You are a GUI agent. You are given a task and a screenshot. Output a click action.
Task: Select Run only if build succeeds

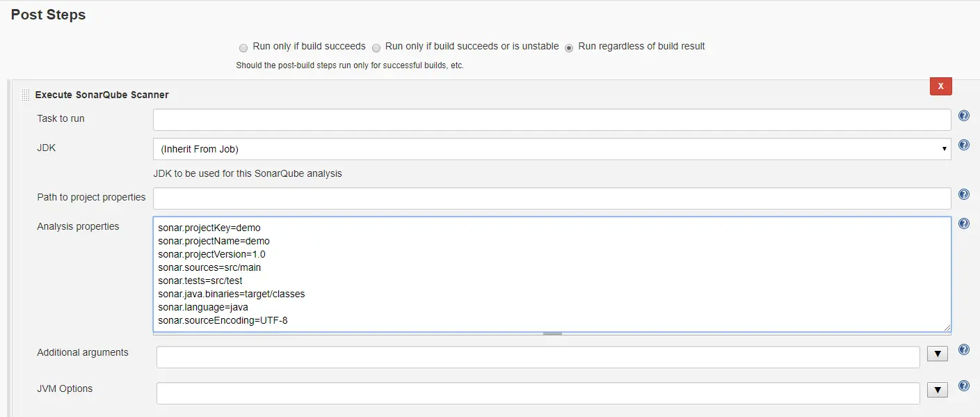[243, 47]
